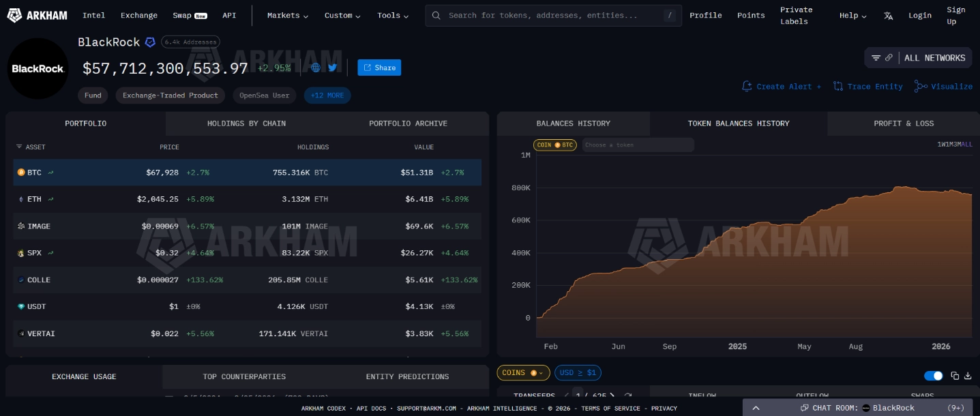980x416 pixels.
Task: Expand the COINS dropdown above TRANSFERS
Action: click(522, 372)
